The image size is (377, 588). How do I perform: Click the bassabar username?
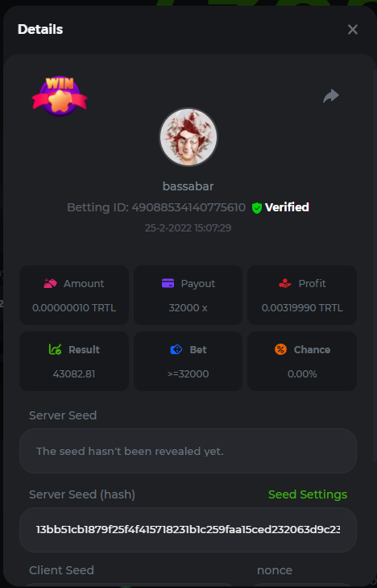(x=188, y=186)
